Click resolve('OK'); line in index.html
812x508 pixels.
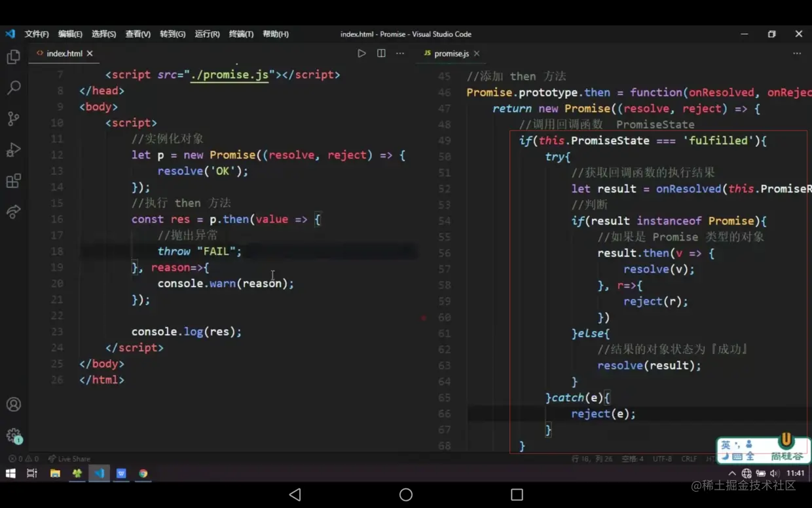click(203, 171)
